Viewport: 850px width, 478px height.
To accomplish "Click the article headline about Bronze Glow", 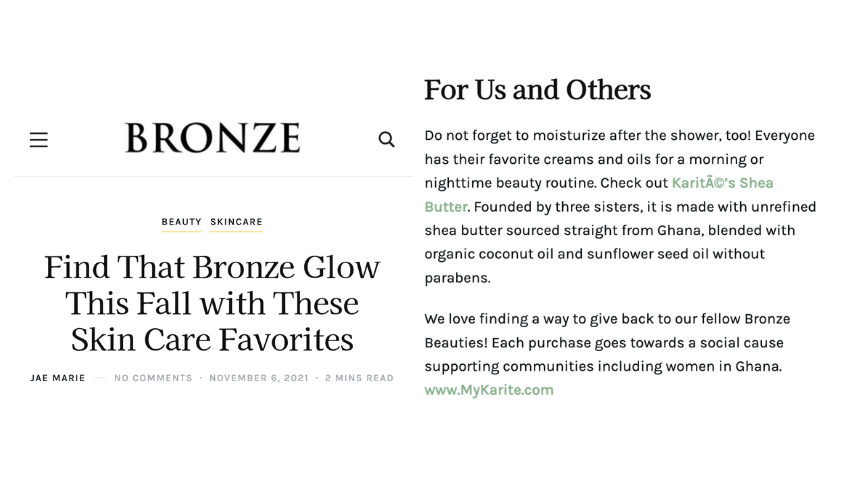I will (212, 303).
